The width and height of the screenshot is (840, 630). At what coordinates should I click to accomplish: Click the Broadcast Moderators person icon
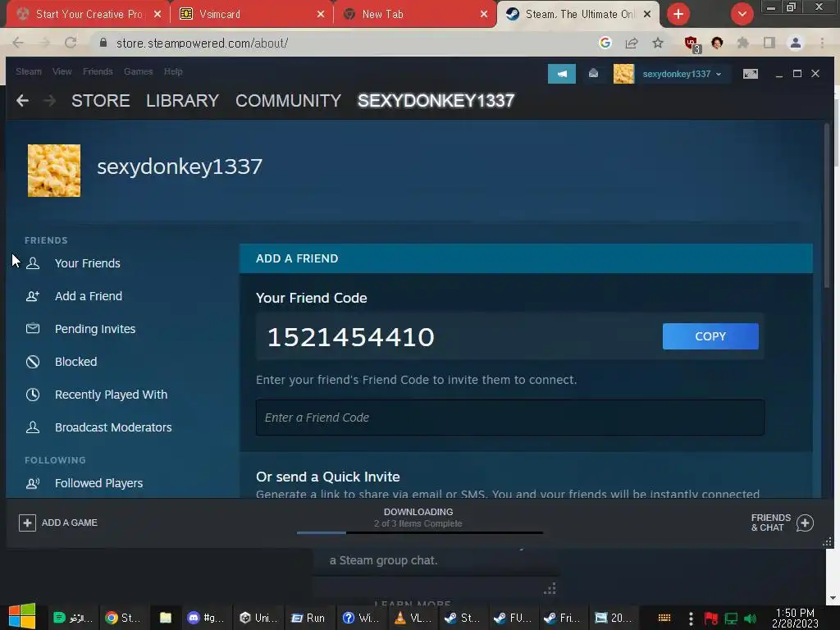point(33,427)
